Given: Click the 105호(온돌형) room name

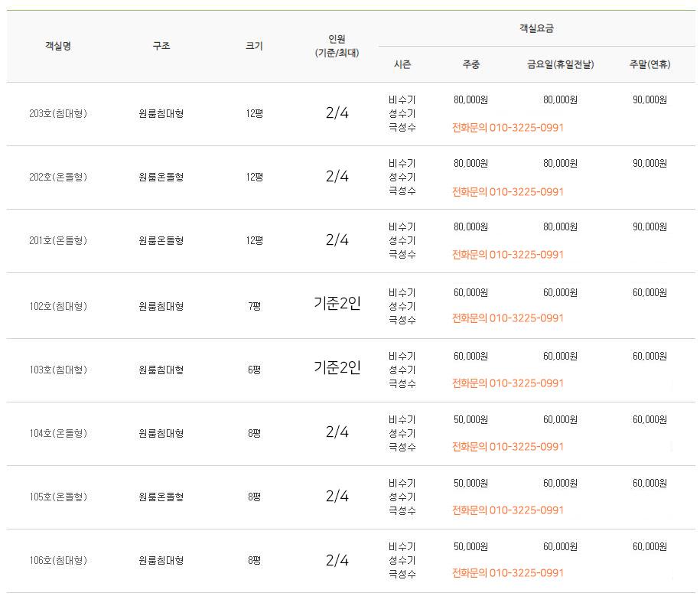Looking at the screenshot, I should pos(58,497).
